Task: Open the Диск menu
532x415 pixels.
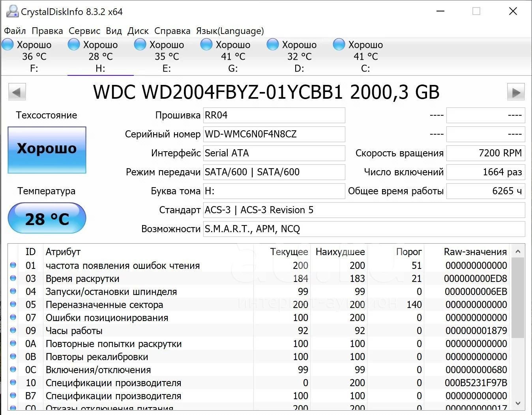Action: [138, 31]
